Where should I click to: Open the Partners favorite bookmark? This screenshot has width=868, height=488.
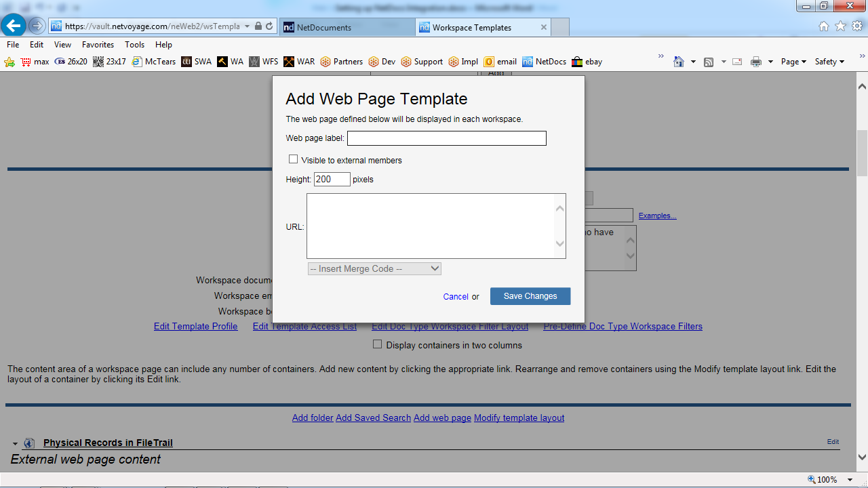pos(342,62)
